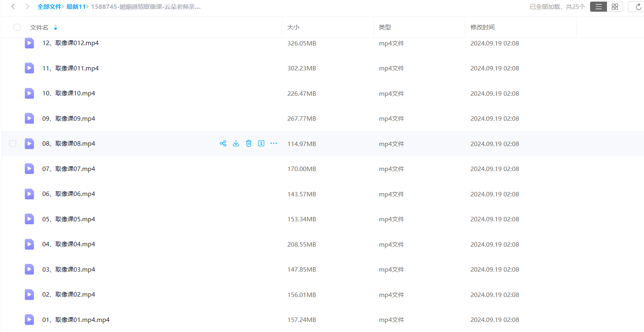Open file 01、取像课01.mp4.mp4

(76, 320)
